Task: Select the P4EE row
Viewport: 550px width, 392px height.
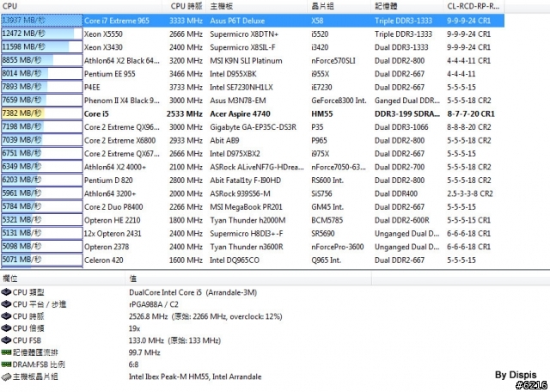Action: (253, 87)
